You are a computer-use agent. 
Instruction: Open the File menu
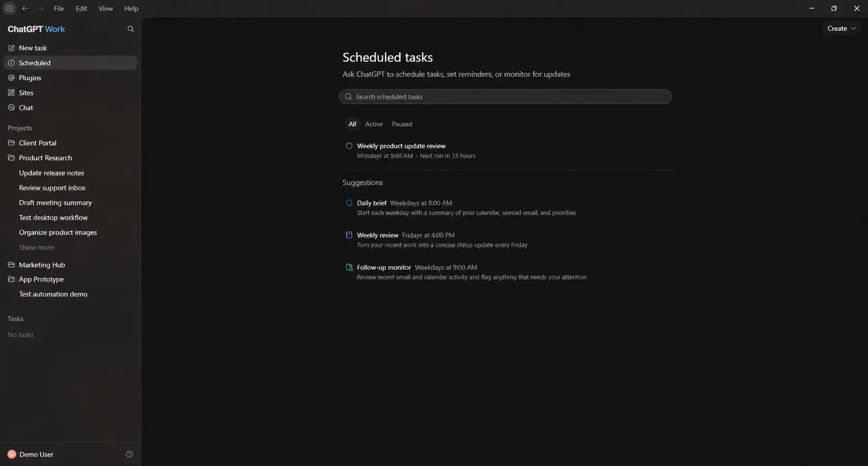coord(59,8)
